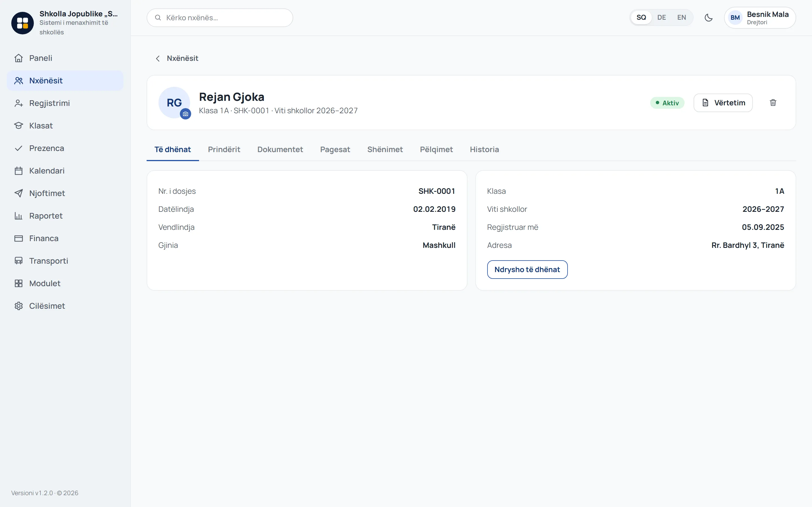Image resolution: width=812 pixels, height=507 pixels.
Task: Click the trash icon to delete the student
Action: (x=773, y=103)
